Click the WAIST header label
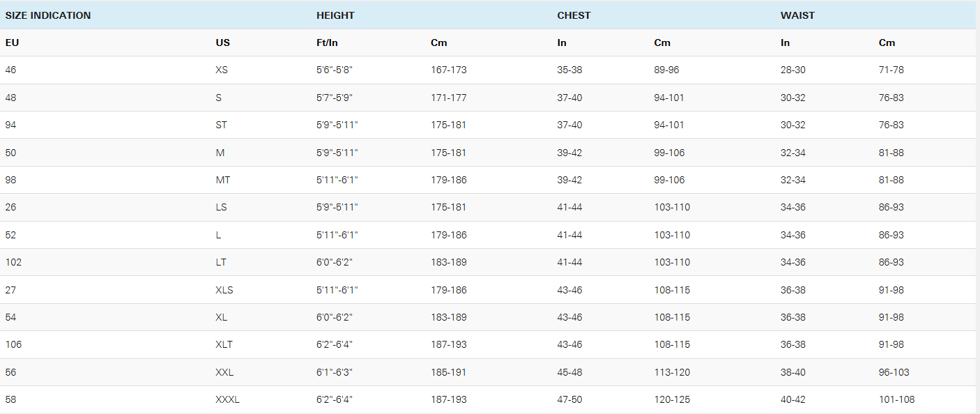 coord(797,15)
